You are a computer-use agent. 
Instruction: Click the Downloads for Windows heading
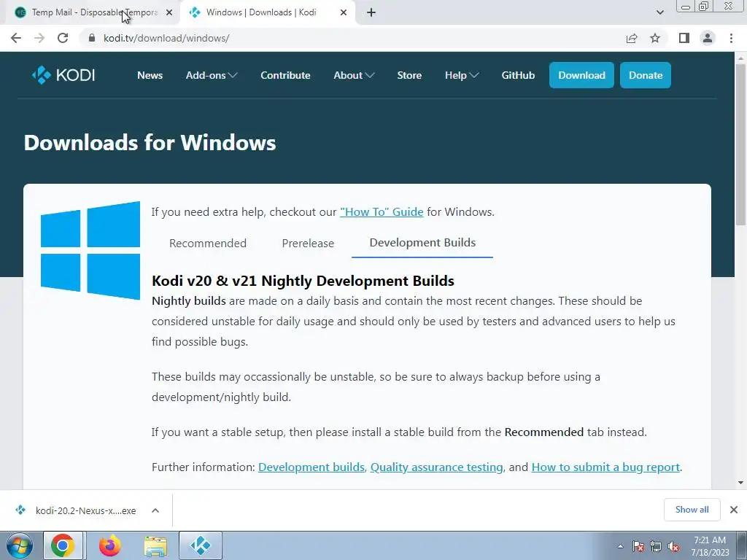click(150, 143)
